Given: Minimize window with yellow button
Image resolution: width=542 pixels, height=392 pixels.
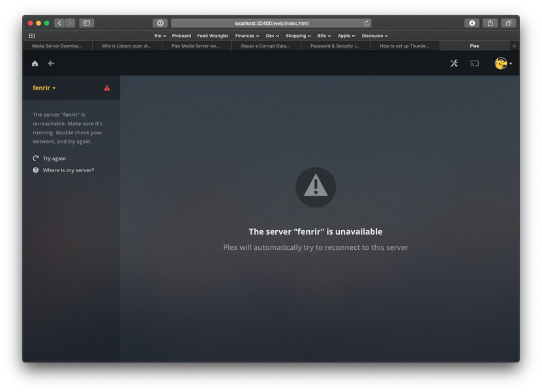Looking at the screenshot, I should [x=38, y=23].
